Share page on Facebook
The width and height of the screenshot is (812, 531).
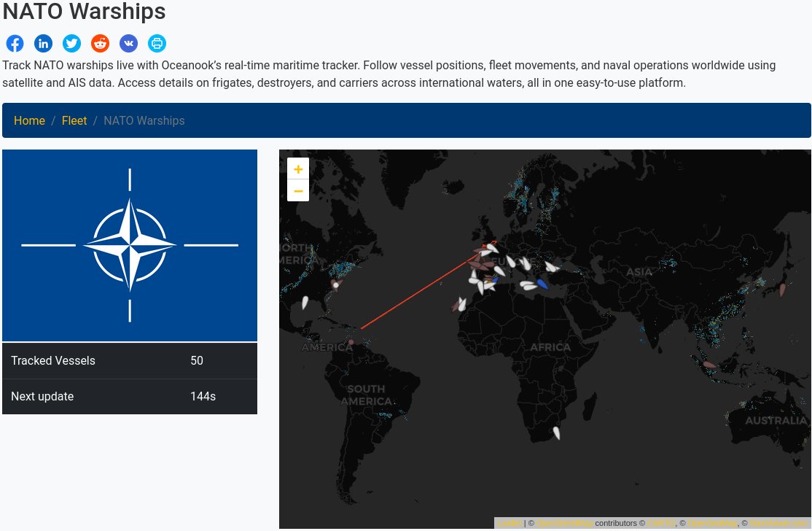pos(15,44)
